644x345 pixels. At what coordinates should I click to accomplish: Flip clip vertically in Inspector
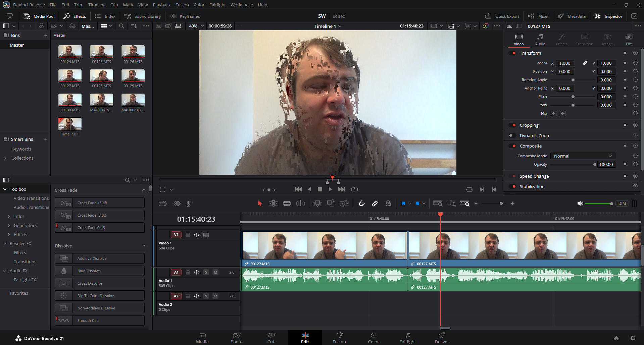(563, 113)
